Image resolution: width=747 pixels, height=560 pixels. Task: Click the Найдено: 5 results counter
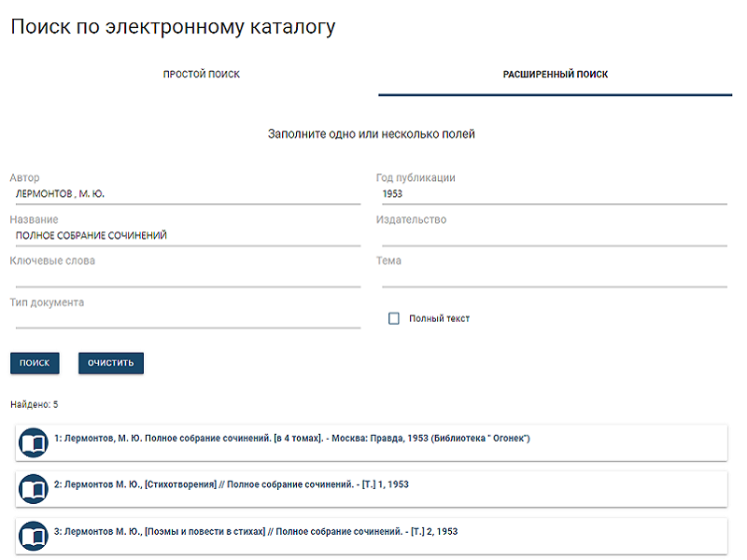35,404
